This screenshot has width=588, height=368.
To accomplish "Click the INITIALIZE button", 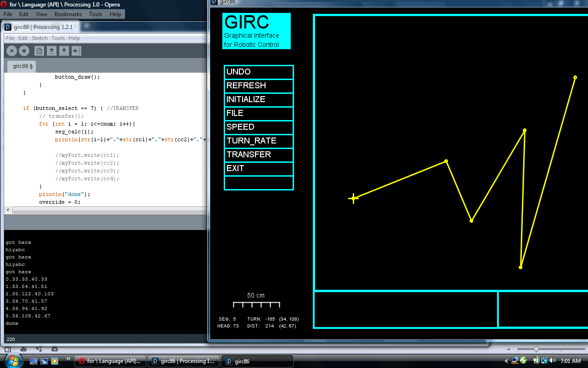I will point(259,99).
